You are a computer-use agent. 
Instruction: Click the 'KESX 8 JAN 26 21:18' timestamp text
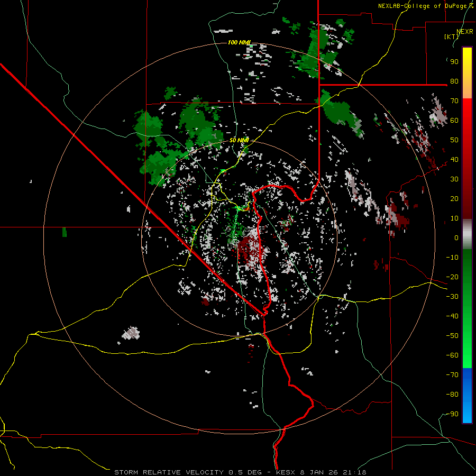(x=321, y=472)
